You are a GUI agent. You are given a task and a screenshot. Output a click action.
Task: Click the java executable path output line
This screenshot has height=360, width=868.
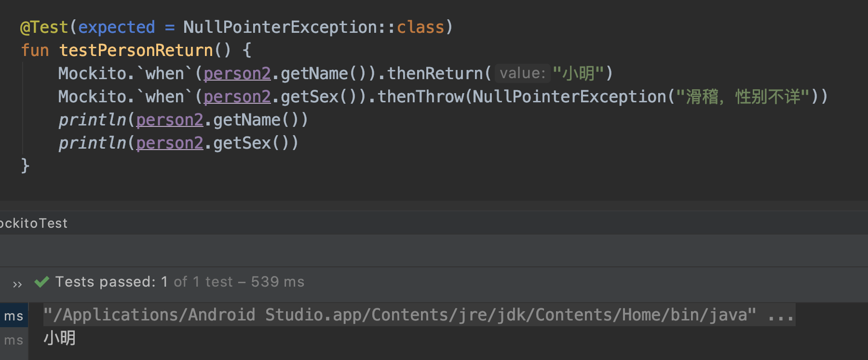tap(419, 315)
